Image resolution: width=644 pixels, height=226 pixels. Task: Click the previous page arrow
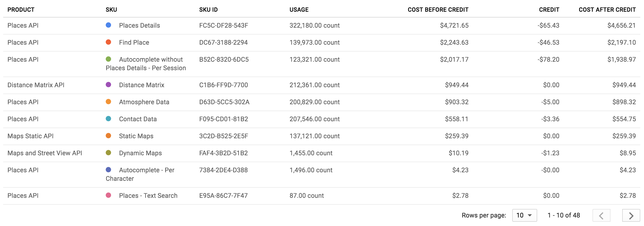point(601,215)
